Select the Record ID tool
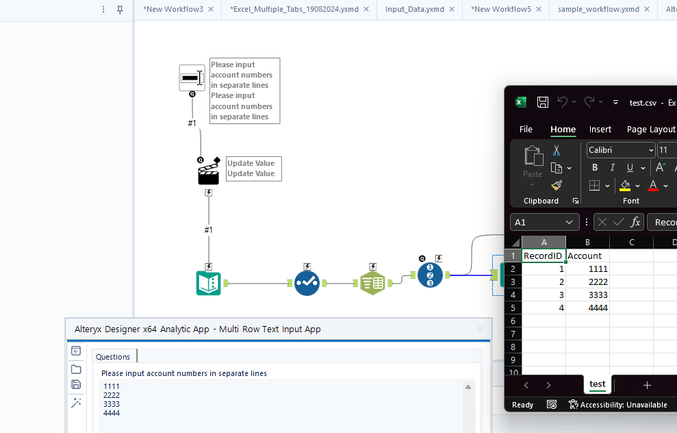This screenshot has width=677, height=433. (x=430, y=275)
